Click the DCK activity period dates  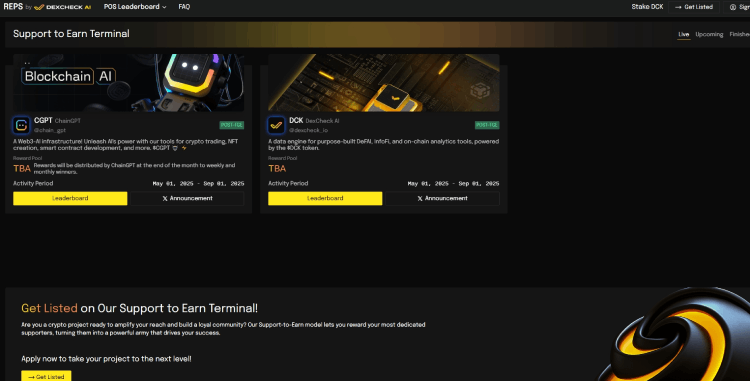click(x=453, y=184)
